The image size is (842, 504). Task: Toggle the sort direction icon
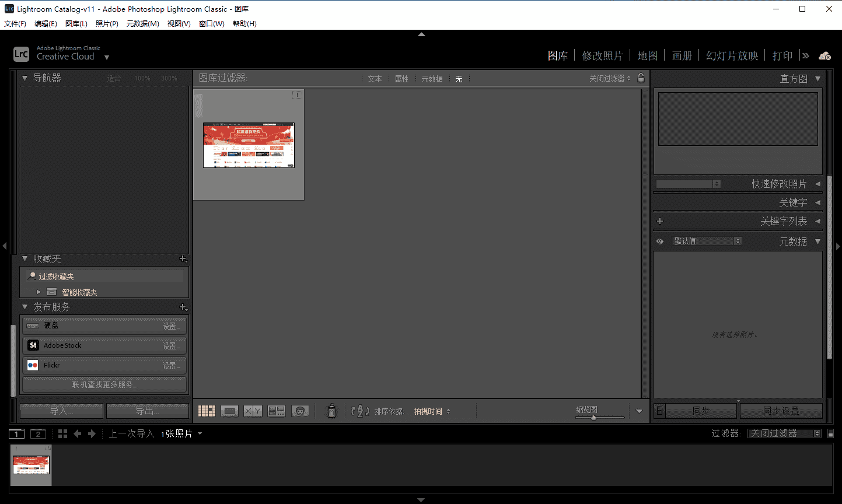click(x=361, y=411)
